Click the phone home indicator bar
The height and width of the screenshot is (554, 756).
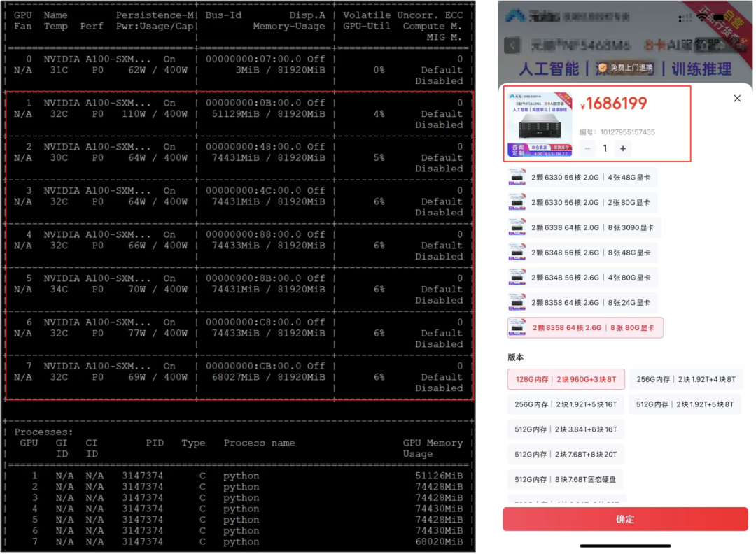point(625,546)
